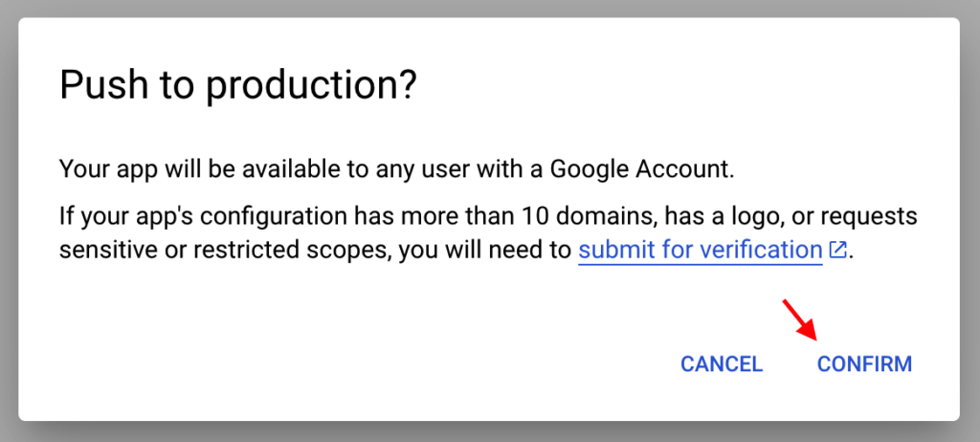980x442 pixels.
Task: Click the words "If your app's configuration"
Action: coord(203,217)
